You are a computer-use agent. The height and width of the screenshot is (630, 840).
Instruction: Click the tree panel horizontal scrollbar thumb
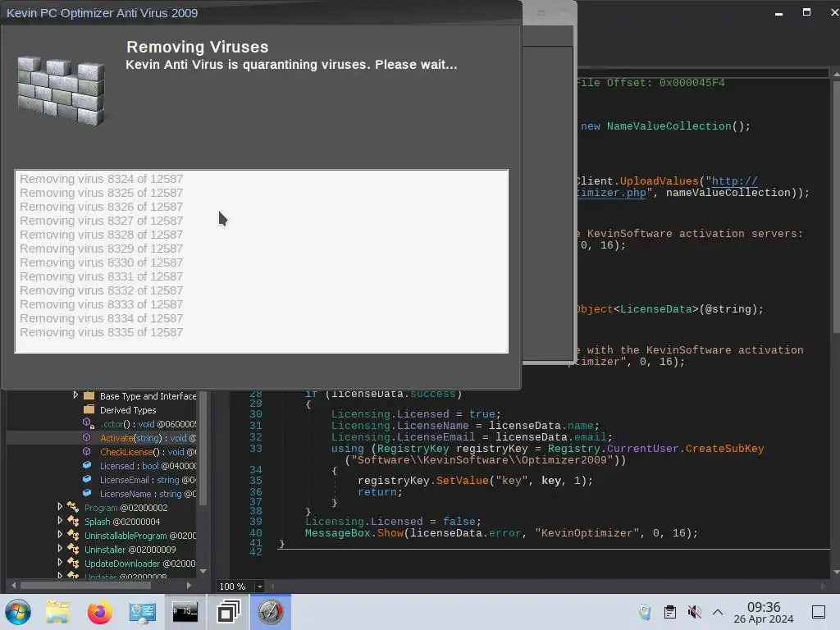coord(85,586)
